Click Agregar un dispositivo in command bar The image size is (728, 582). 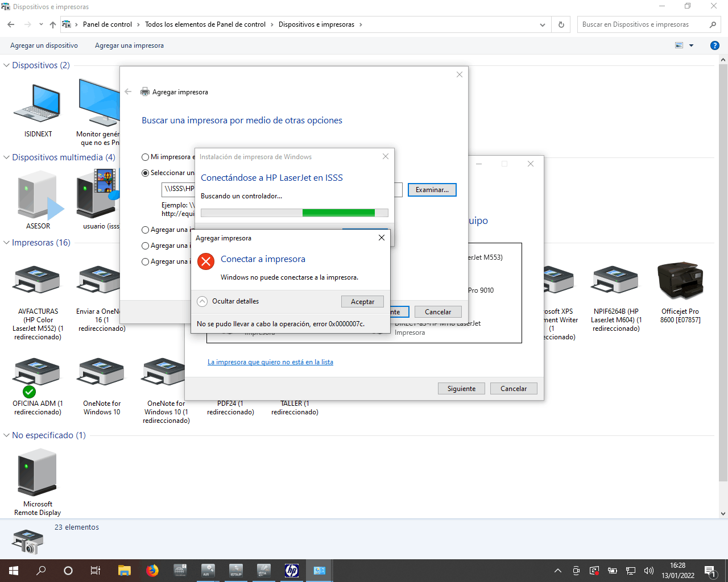tap(44, 45)
